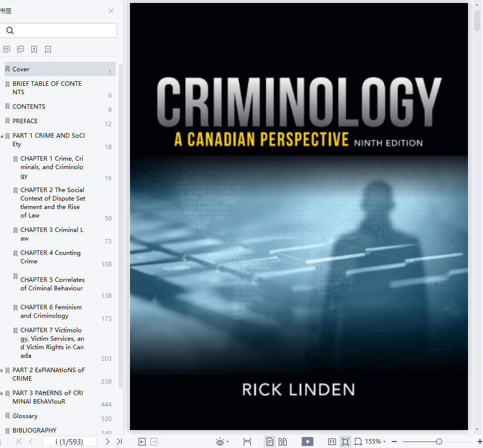Open PART 3 PAttERNS oF CRIMINAl BEhAVIouR bookmark

[x=47, y=397]
